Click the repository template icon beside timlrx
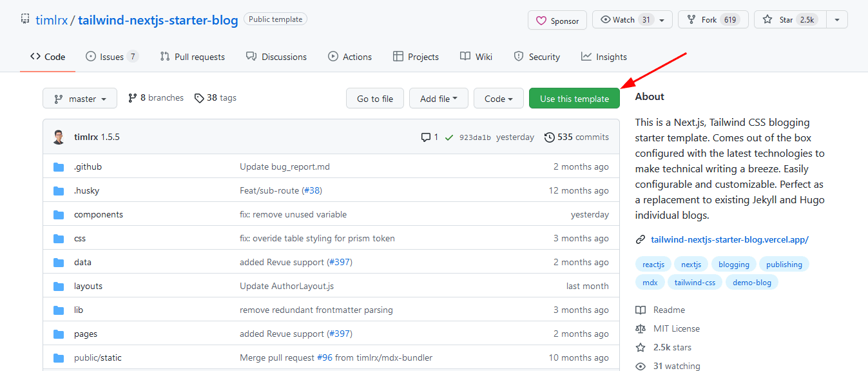 coord(25,19)
